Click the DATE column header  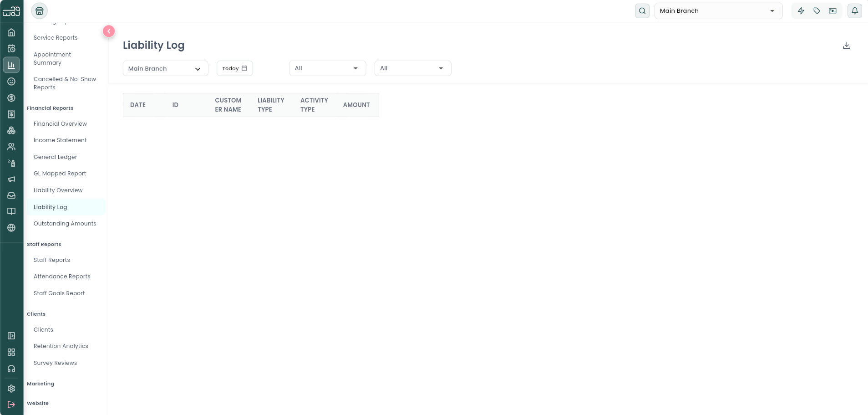[x=138, y=105]
